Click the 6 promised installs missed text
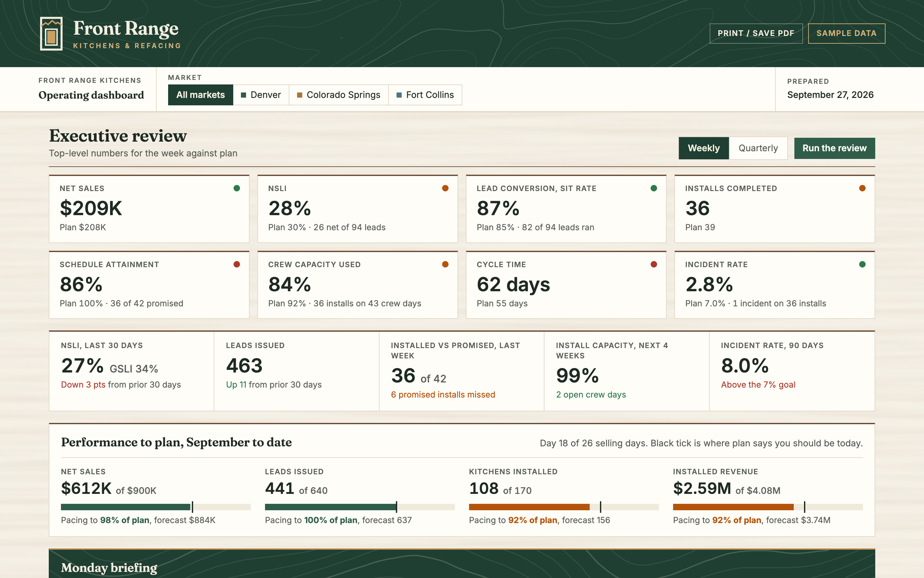The height and width of the screenshot is (578, 924). [x=443, y=395]
